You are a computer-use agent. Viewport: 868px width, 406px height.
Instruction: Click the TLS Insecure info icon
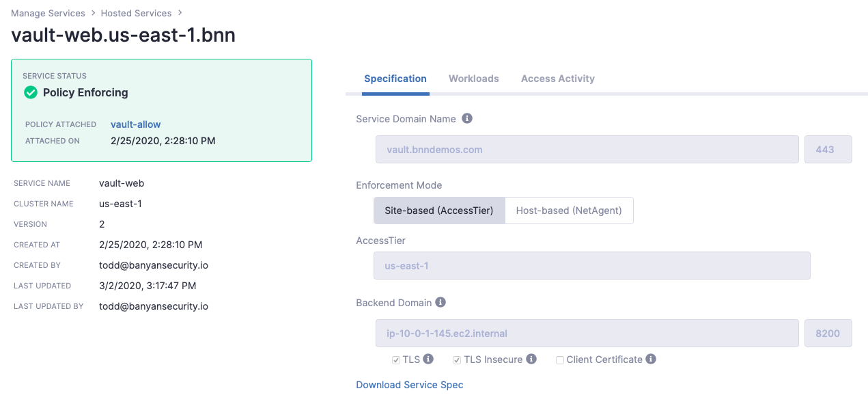(x=531, y=359)
